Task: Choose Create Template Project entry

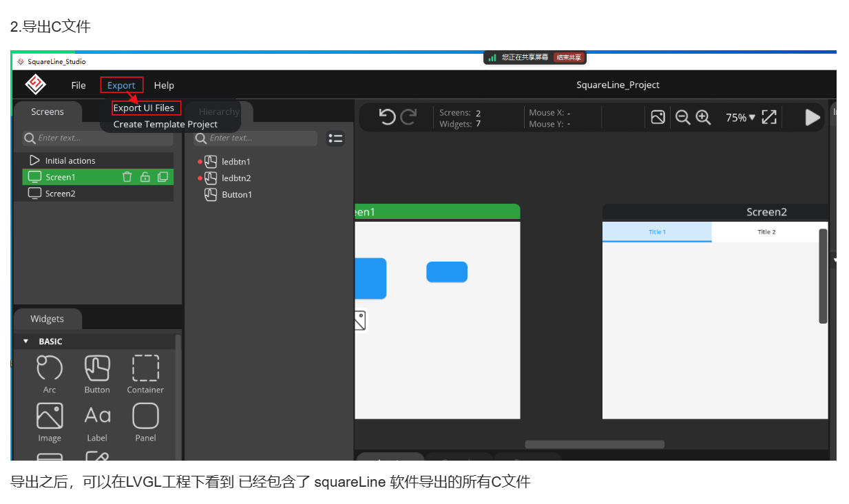Action: [165, 125]
